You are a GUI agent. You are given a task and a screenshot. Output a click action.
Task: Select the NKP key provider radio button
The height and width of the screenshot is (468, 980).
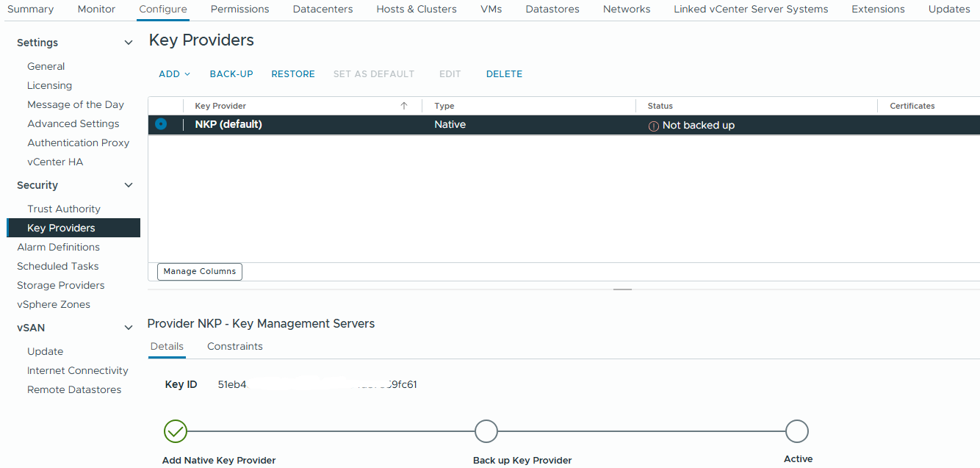[x=161, y=124]
